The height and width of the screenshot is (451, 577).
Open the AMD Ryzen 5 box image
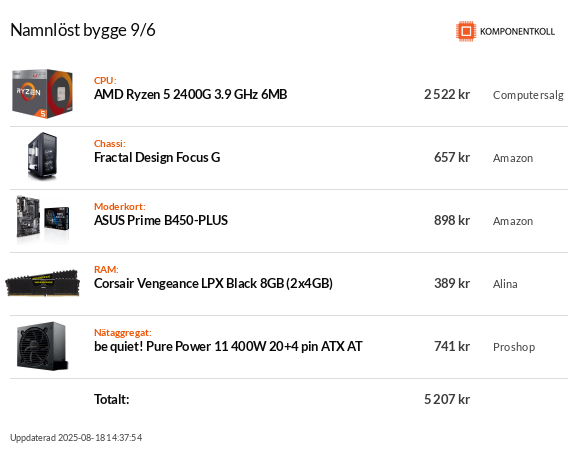(x=42, y=94)
